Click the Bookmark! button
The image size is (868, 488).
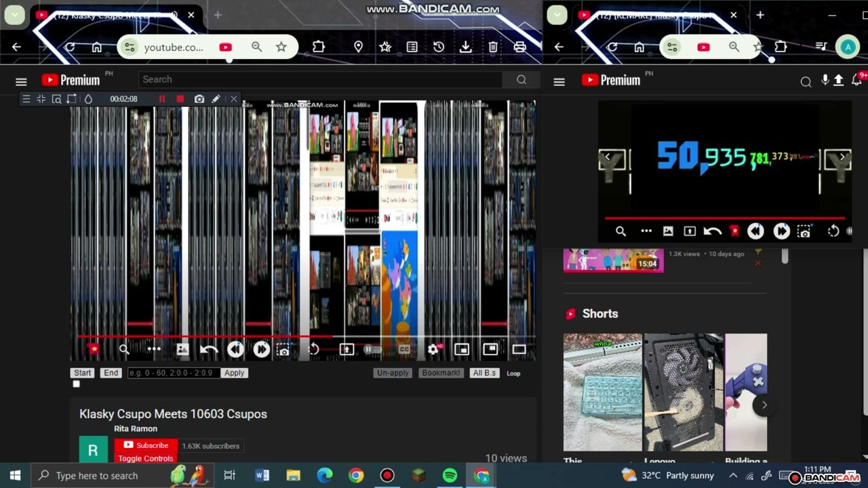pyautogui.click(x=441, y=373)
